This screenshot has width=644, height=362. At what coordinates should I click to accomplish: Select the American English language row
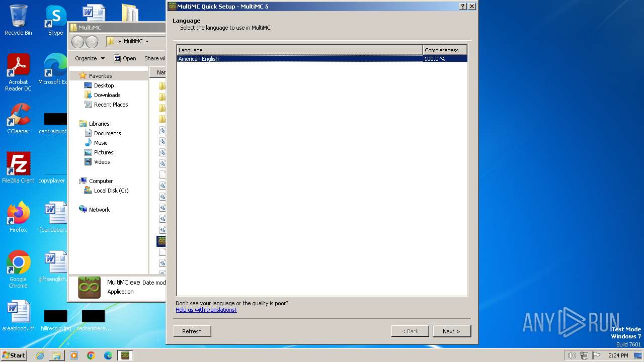322,59
